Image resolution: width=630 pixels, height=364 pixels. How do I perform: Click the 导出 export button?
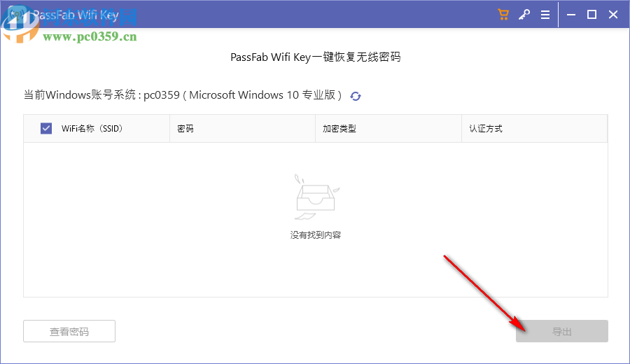click(561, 331)
